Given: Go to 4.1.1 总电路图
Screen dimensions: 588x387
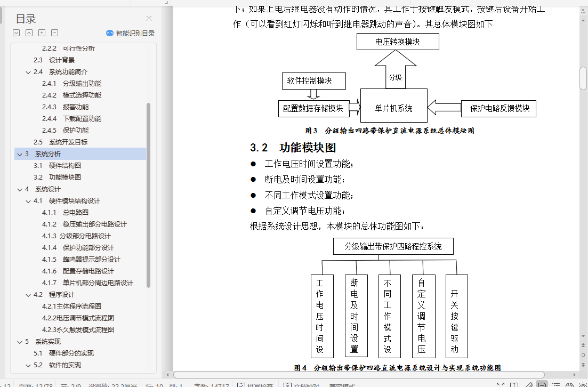Looking at the screenshot, I should click(x=65, y=212).
